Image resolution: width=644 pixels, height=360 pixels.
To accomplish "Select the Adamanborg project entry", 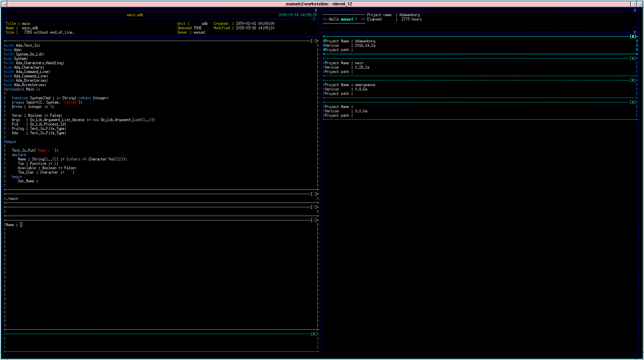I will point(365,41).
